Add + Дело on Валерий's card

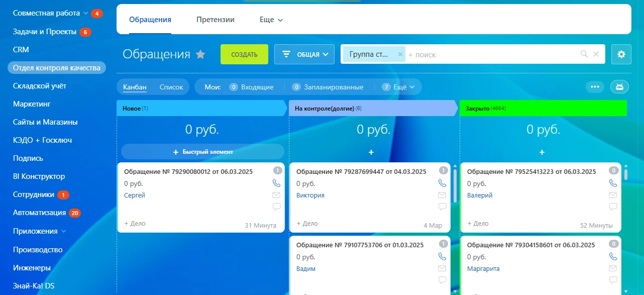478,223
